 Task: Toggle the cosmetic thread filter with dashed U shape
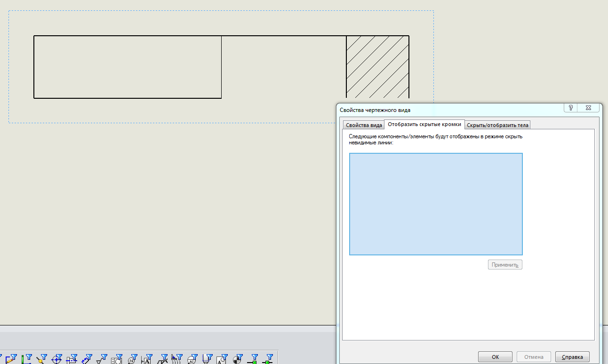click(207, 359)
